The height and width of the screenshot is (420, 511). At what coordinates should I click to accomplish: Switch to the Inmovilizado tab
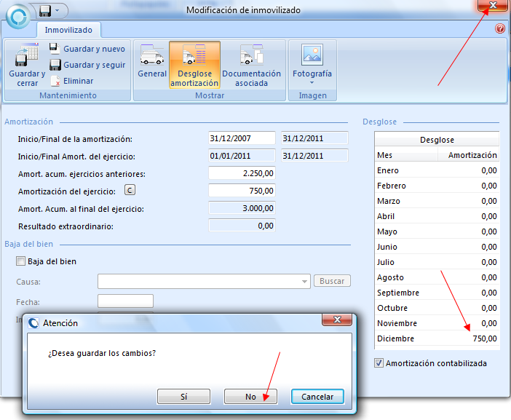tap(68, 31)
